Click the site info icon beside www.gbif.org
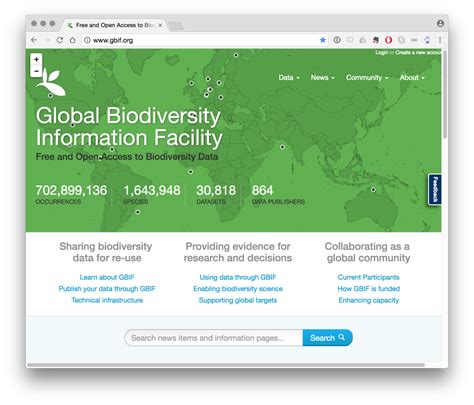 87,40
